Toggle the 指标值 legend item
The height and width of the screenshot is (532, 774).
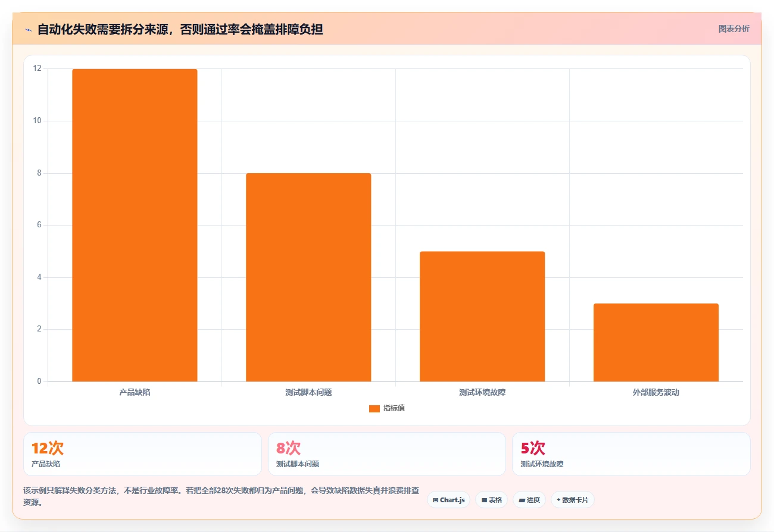pyautogui.click(x=387, y=408)
